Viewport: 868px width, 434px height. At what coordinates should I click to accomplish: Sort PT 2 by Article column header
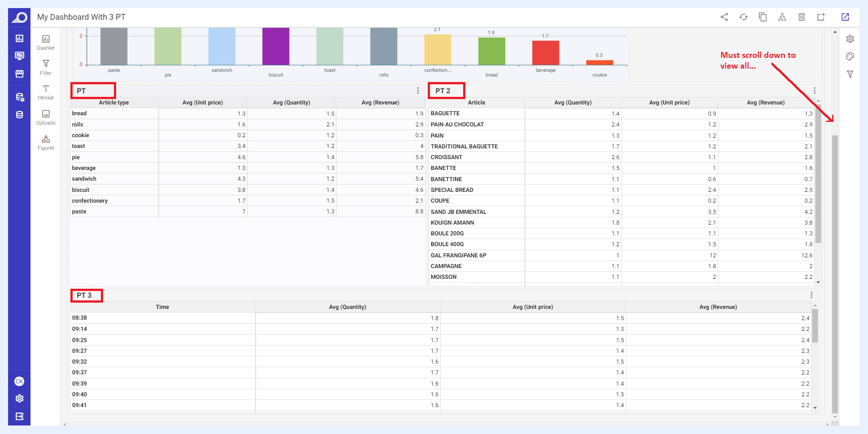click(477, 103)
